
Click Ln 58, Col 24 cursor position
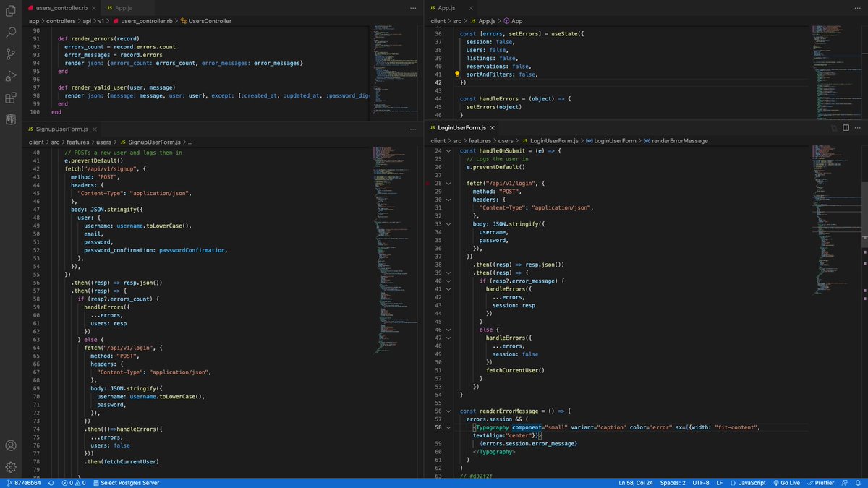(636, 483)
